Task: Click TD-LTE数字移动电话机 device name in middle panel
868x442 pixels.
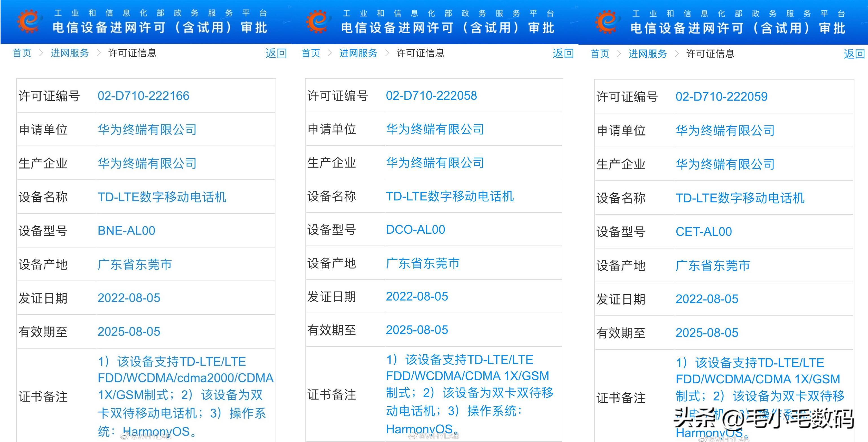Action: [451, 196]
